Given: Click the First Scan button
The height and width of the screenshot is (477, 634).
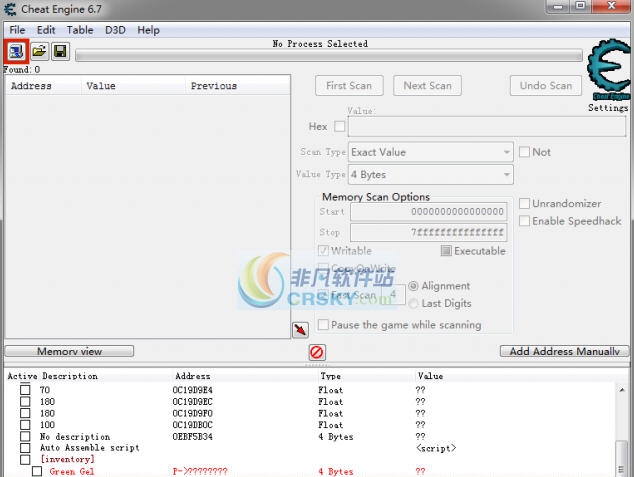Looking at the screenshot, I should tap(349, 86).
